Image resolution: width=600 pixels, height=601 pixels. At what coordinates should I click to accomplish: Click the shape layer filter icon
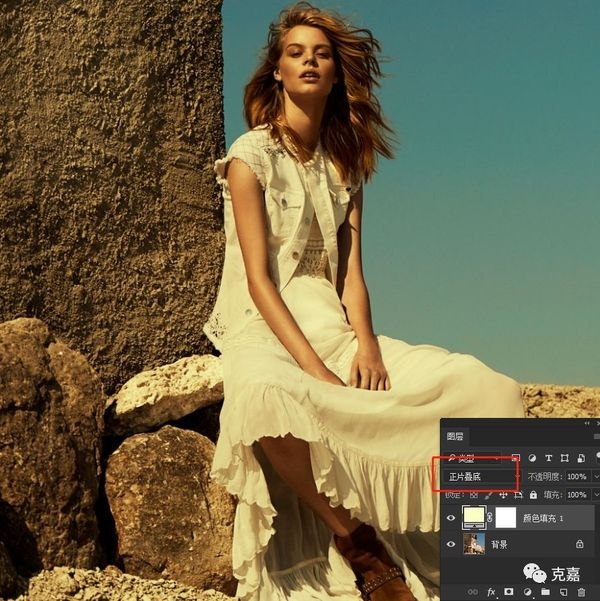[x=565, y=458]
